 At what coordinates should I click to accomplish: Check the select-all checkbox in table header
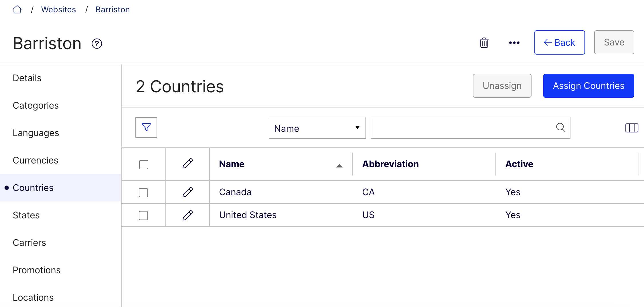click(x=143, y=164)
